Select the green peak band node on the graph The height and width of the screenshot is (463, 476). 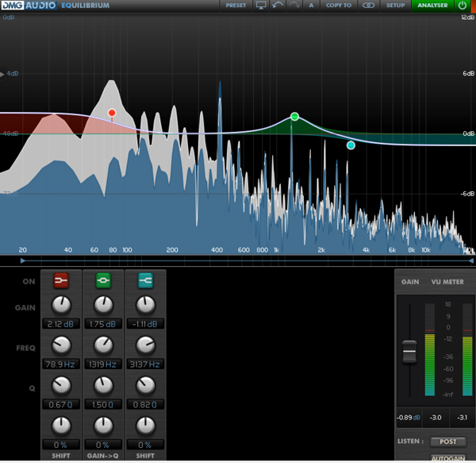(294, 117)
